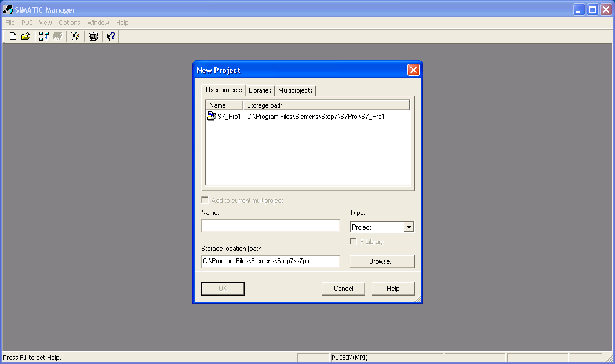The width and height of the screenshot is (615, 364).
Task: Click the Simulation (PLCSIM) toolbar icon
Action: click(93, 37)
